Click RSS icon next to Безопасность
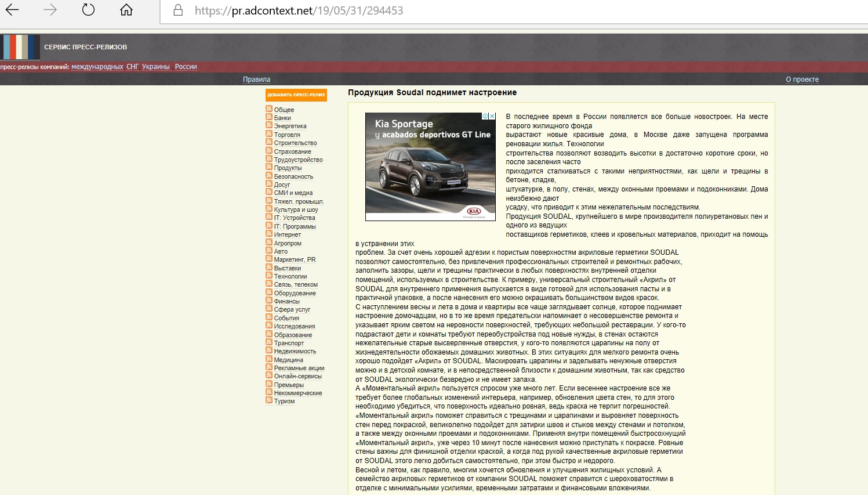This screenshot has height=495, width=868. click(x=269, y=175)
